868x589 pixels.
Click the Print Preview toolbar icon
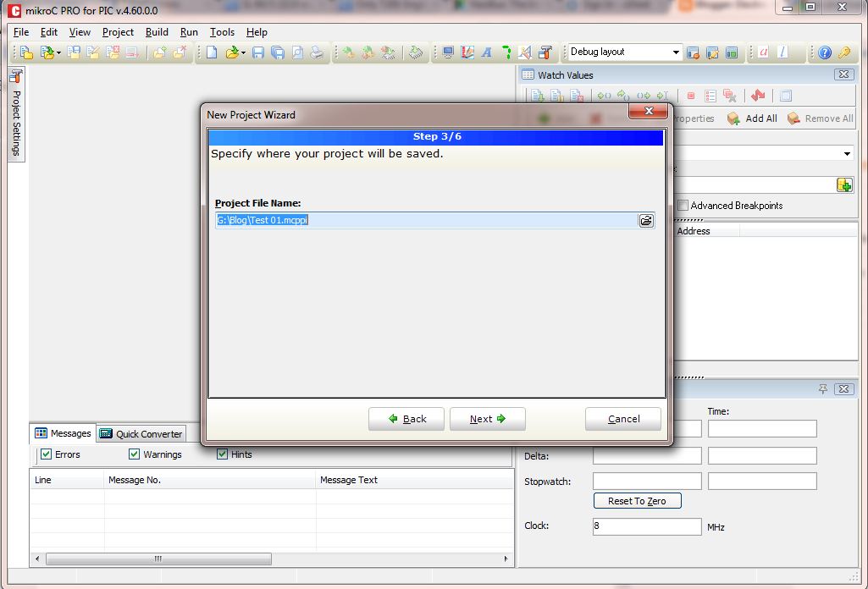(297, 52)
